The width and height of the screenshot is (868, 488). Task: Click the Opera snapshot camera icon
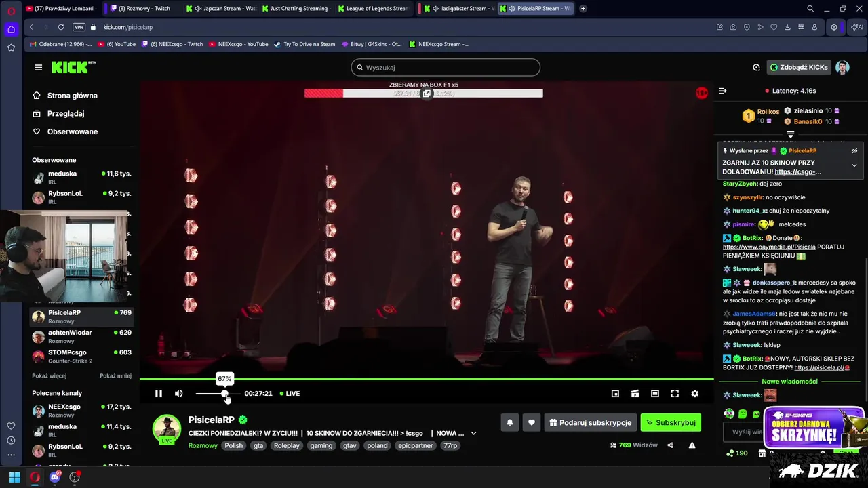click(733, 27)
